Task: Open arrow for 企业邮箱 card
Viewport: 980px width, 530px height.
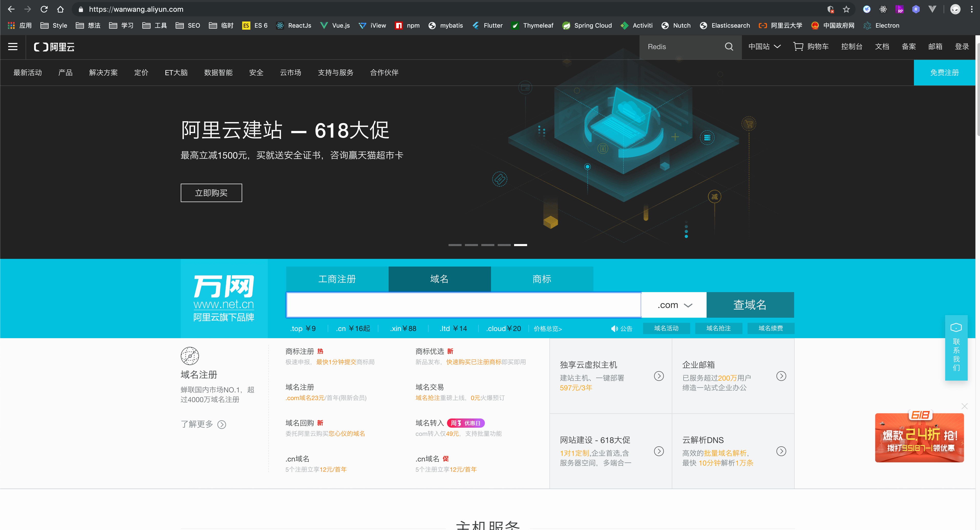Action: click(x=781, y=376)
